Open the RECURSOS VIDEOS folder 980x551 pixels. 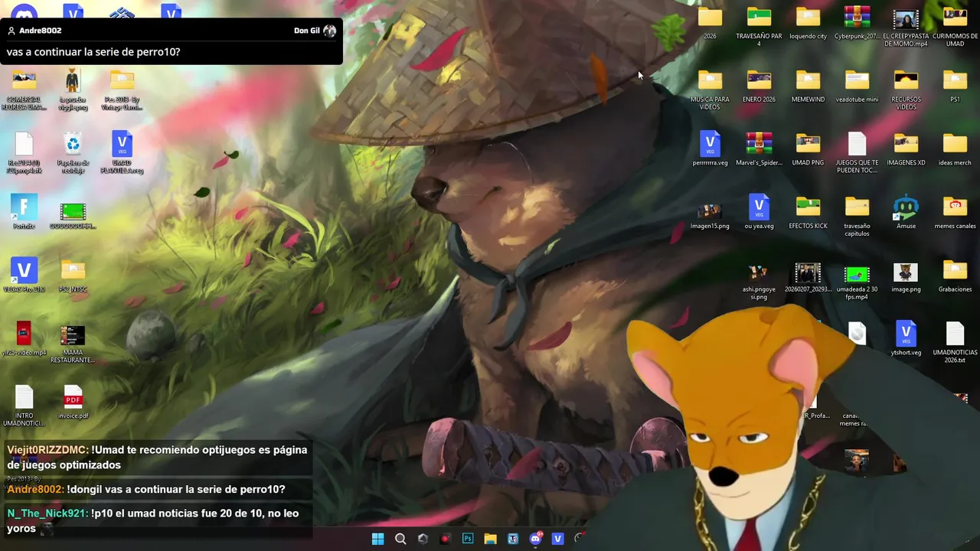[906, 90]
